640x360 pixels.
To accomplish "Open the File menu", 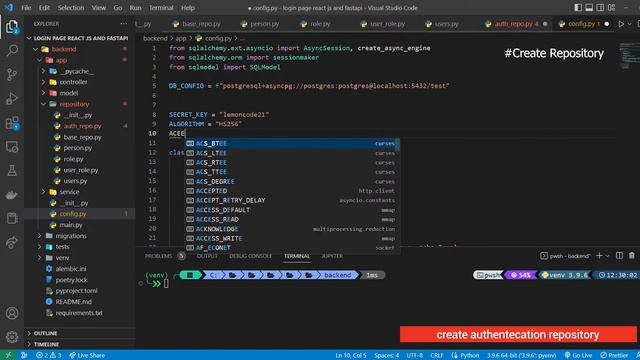I will (x=26, y=8).
